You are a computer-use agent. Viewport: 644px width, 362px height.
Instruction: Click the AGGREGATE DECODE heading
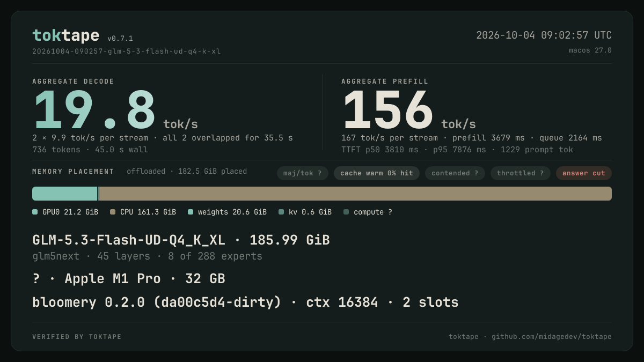pyautogui.click(x=73, y=82)
